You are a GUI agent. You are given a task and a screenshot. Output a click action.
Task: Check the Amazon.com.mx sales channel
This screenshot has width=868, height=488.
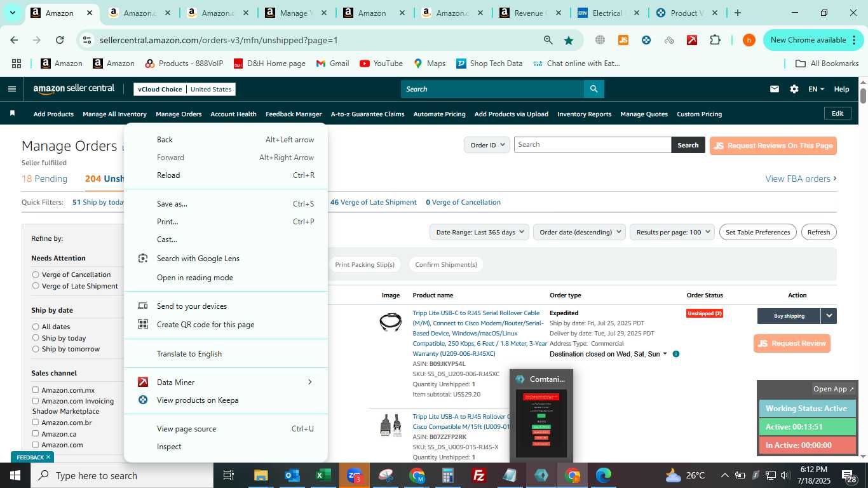[x=36, y=390]
